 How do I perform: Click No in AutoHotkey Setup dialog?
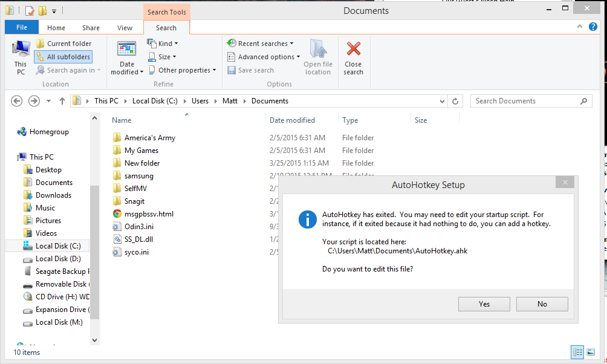point(542,304)
